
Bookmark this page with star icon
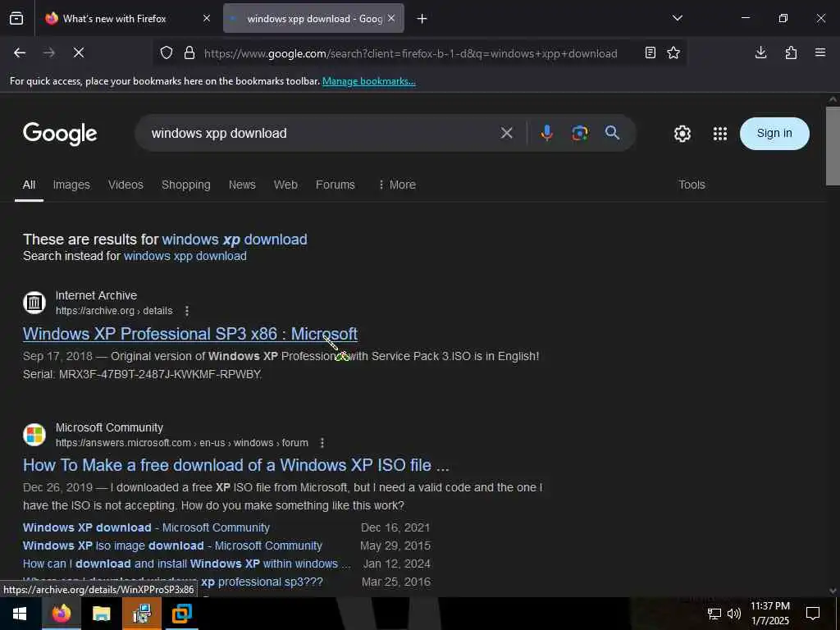pyautogui.click(x=673, y=52)
